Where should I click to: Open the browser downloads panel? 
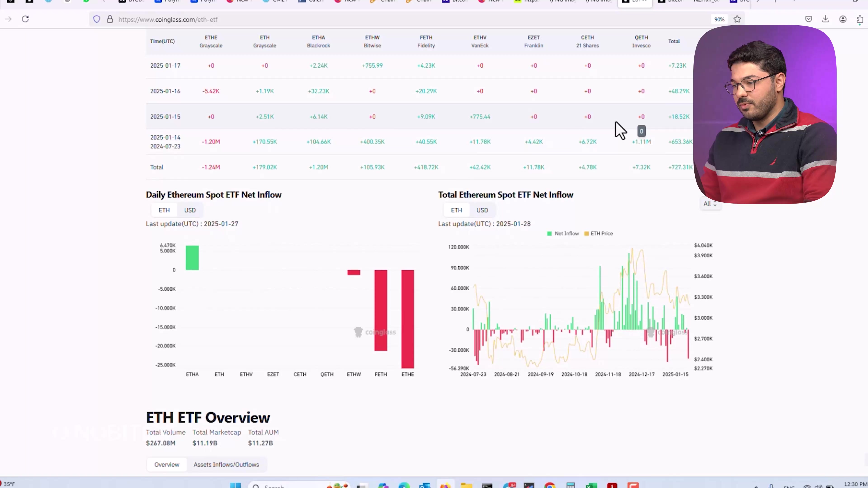[x=826, y=19]
